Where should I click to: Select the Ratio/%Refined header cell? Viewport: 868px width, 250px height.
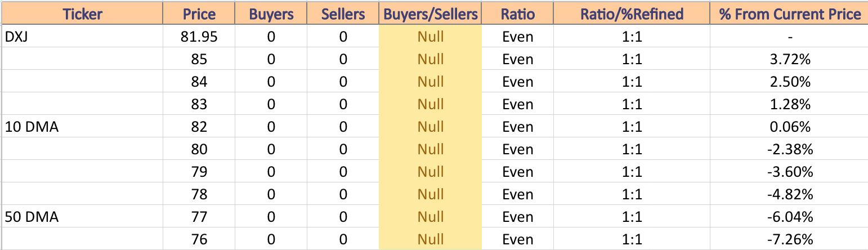pyautogui.click(x=632, y=14)
